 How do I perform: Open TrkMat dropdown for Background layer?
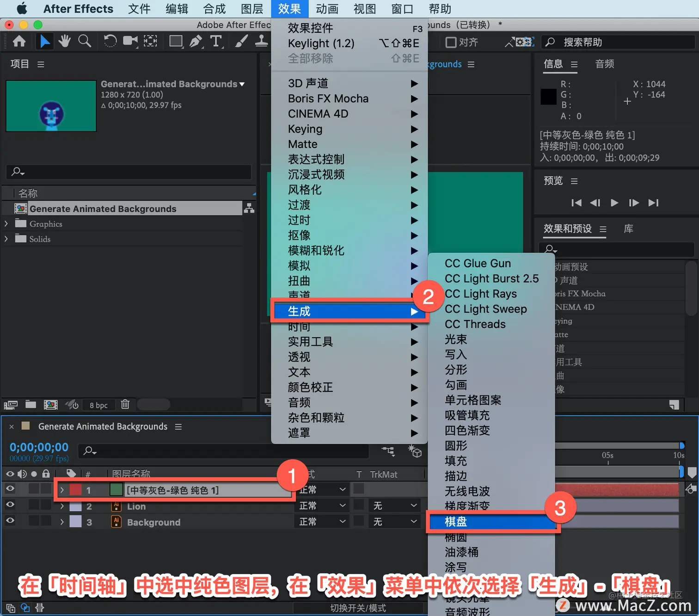click(x=395, y=522)
